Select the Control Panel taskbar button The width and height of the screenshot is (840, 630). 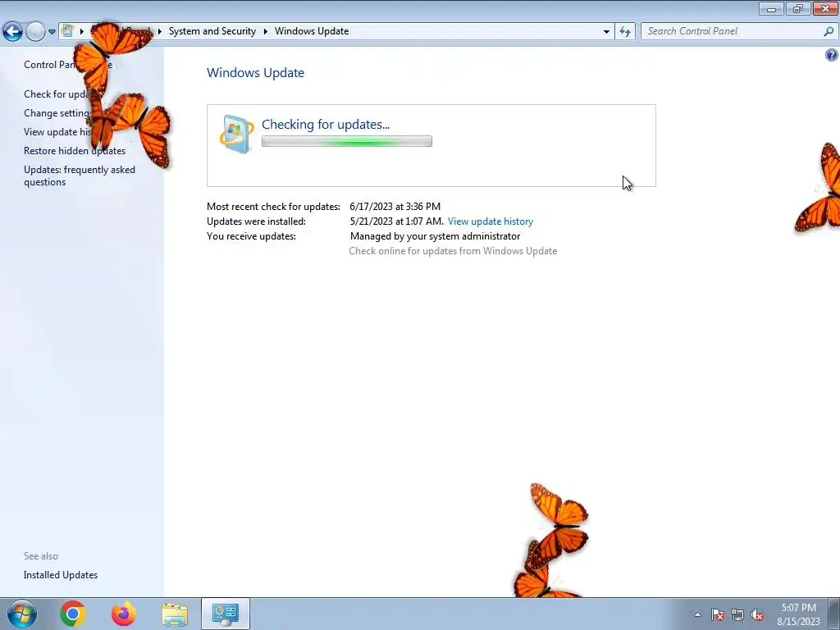pos(226,614)
